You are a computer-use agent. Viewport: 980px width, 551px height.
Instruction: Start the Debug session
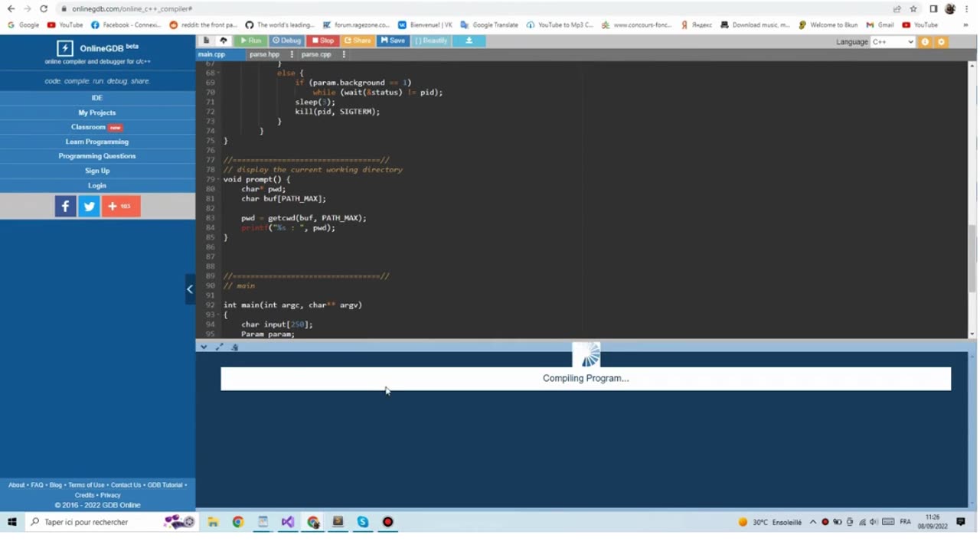tap(287, 41)
